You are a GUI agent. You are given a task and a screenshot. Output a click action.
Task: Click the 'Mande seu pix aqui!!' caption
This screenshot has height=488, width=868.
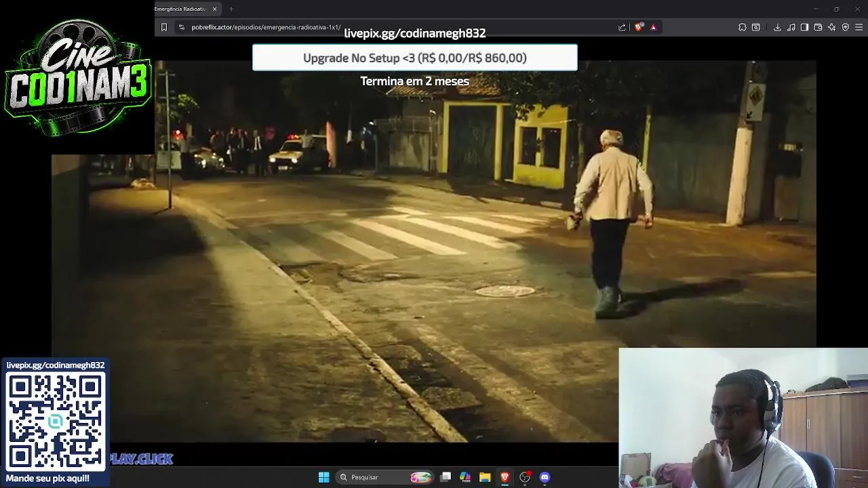coord(47,479)
